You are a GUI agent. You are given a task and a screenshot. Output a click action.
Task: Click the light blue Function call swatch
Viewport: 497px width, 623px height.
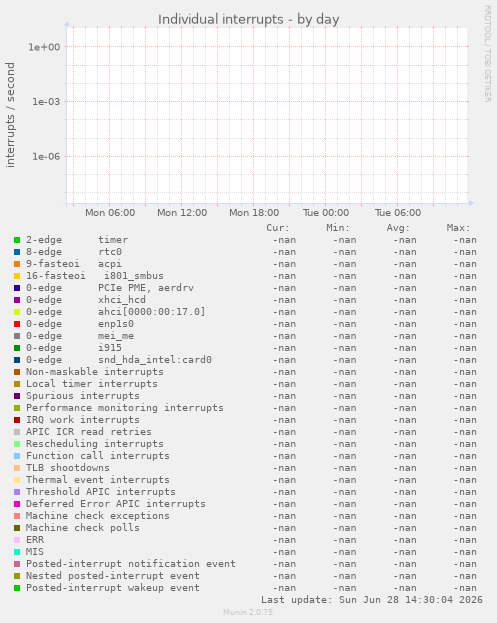[x=17, y=456]
